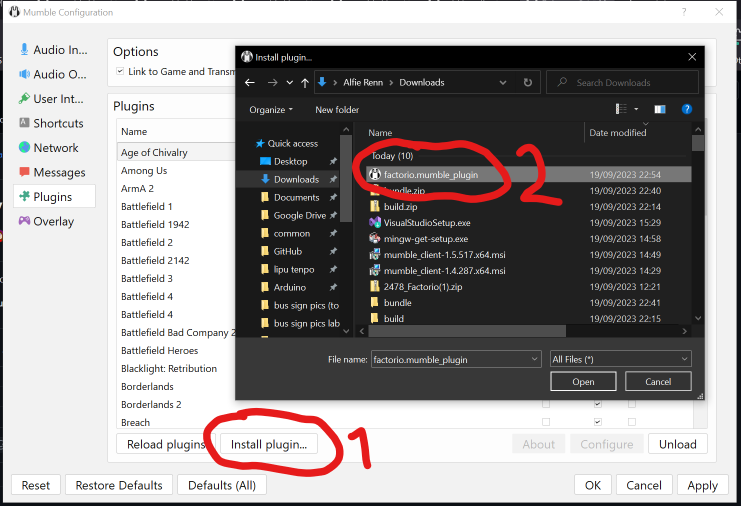Click the Install plugin... button
The height and width of the screenshot is (506, 741).
tap(269, 444)
